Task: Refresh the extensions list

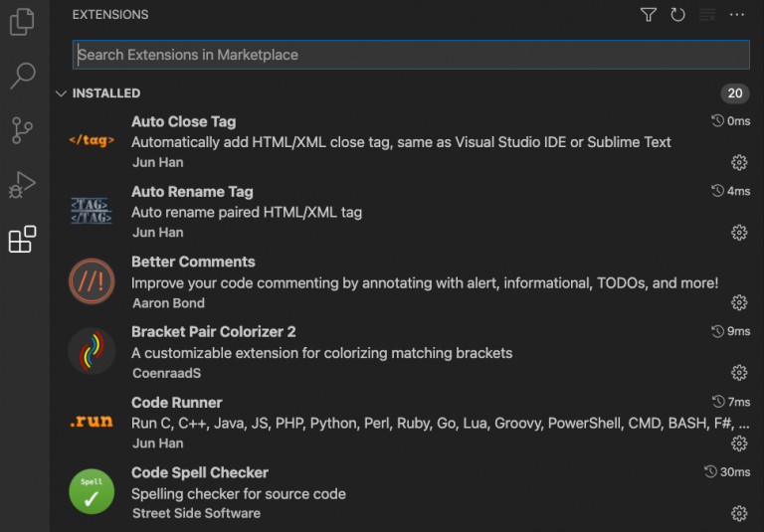Action: pos(678,15)
